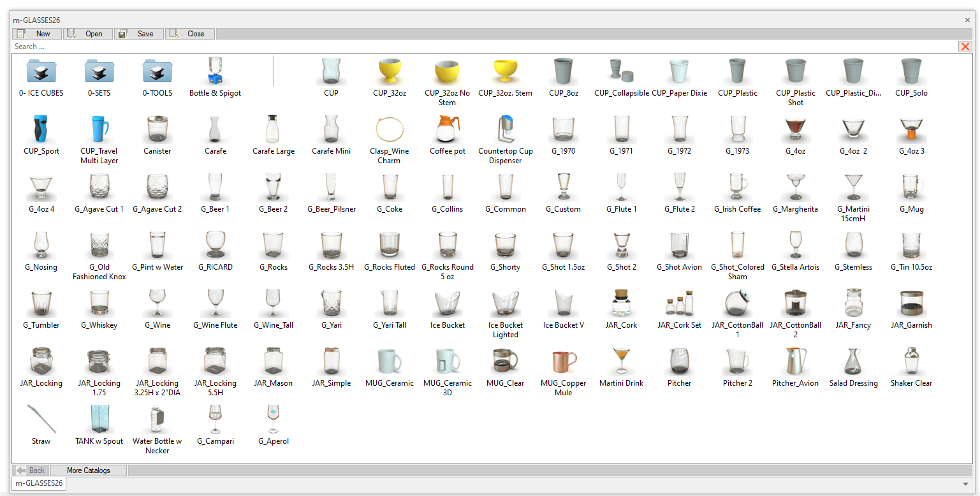980x496 pixels.
Task: Open More Catalogs
Action: 89,470
